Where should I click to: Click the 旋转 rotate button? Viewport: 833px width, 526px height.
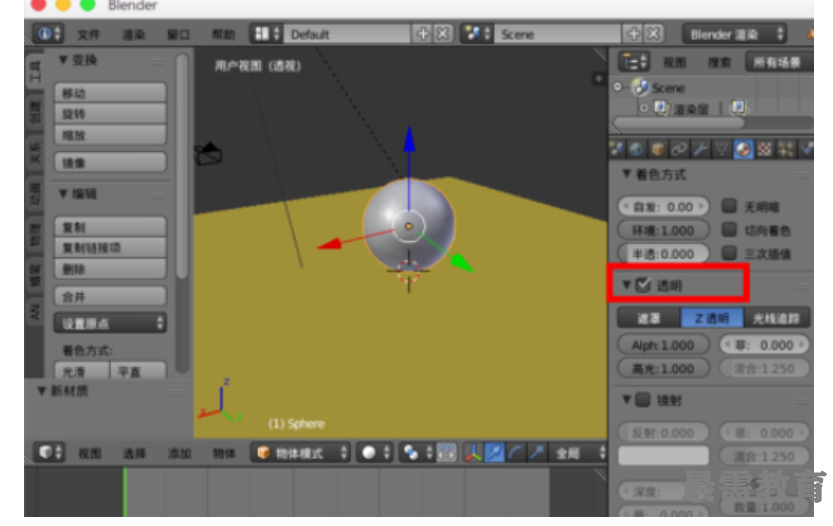pyautogui.click(x=110, y=114)
